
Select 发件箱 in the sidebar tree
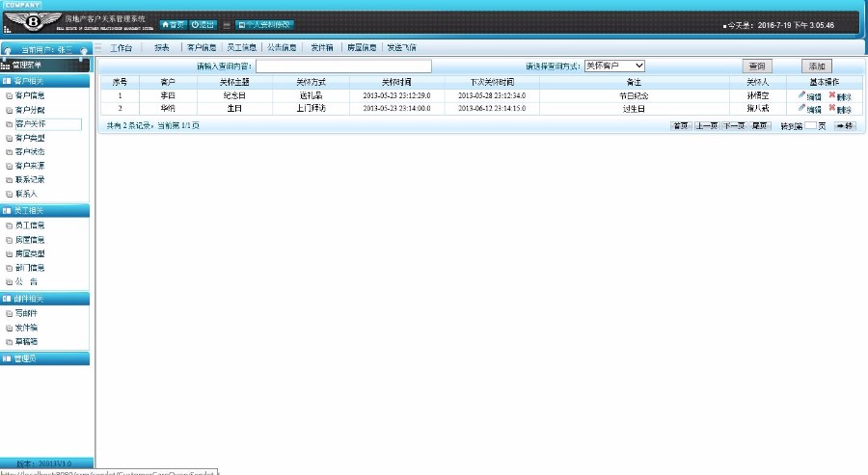click(26, 328)
